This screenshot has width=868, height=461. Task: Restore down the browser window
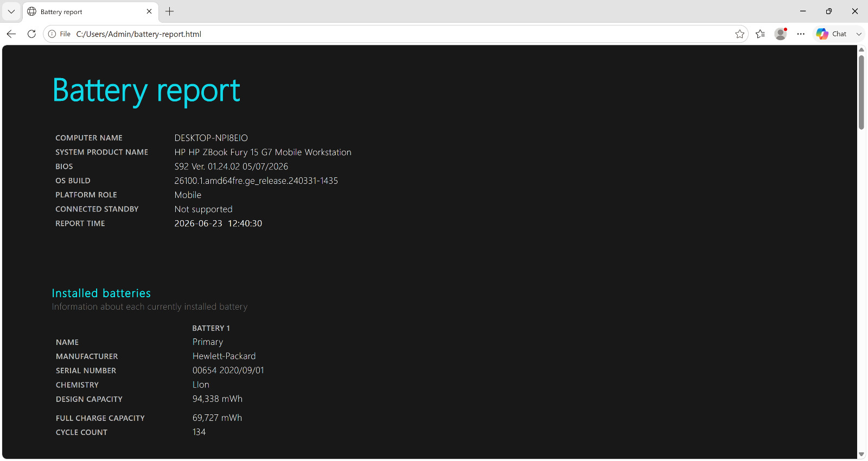(x=829, y=11)
